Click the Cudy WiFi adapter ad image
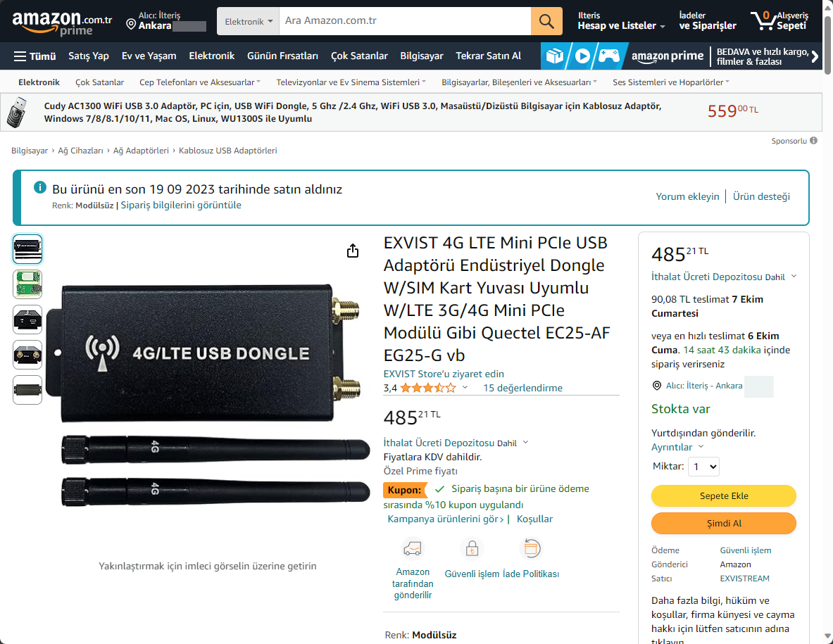 click(17, 112)
